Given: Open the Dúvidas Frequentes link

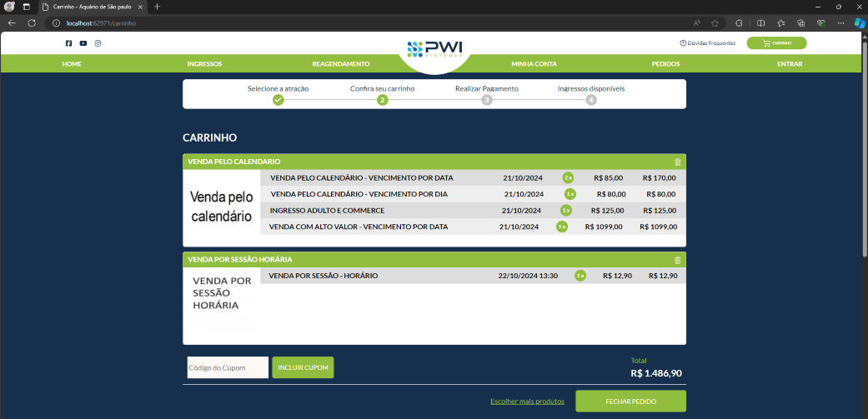Looking at the screenshot, I should [x=708, y=43].
